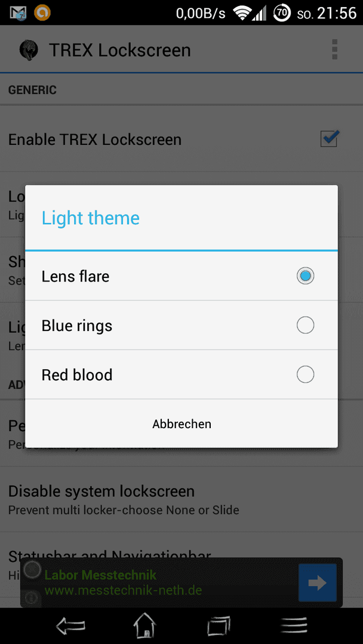Open recent apps navigation button
The width and height of the screenshot is (363, 644).
click(219, 626)
